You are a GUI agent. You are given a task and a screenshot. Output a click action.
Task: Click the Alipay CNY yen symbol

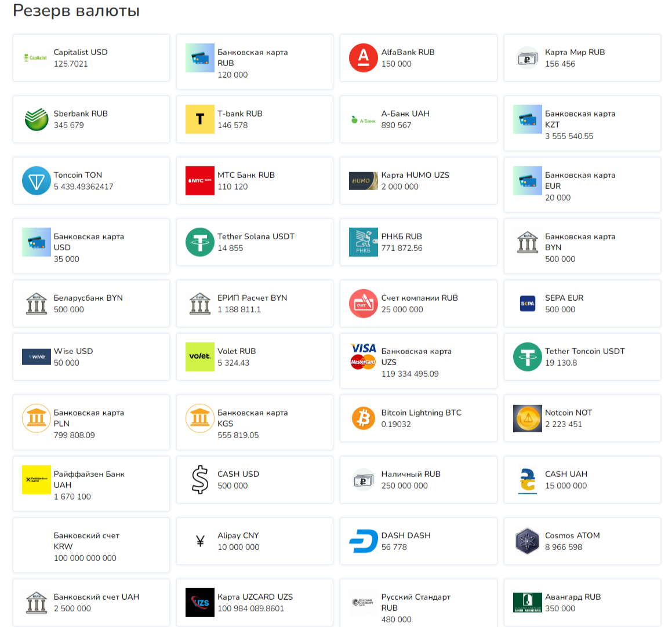pos(199,541)
